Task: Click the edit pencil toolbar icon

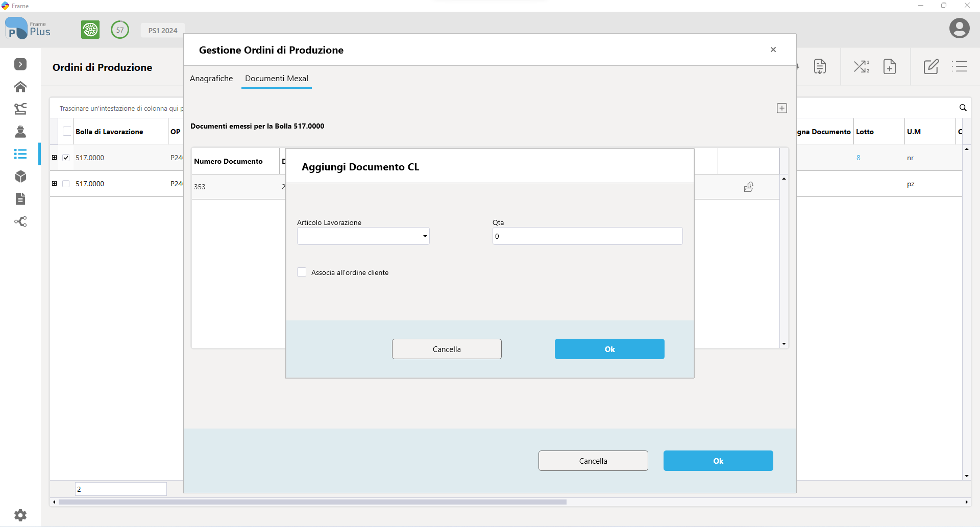Action: click(x=931, y=66)
